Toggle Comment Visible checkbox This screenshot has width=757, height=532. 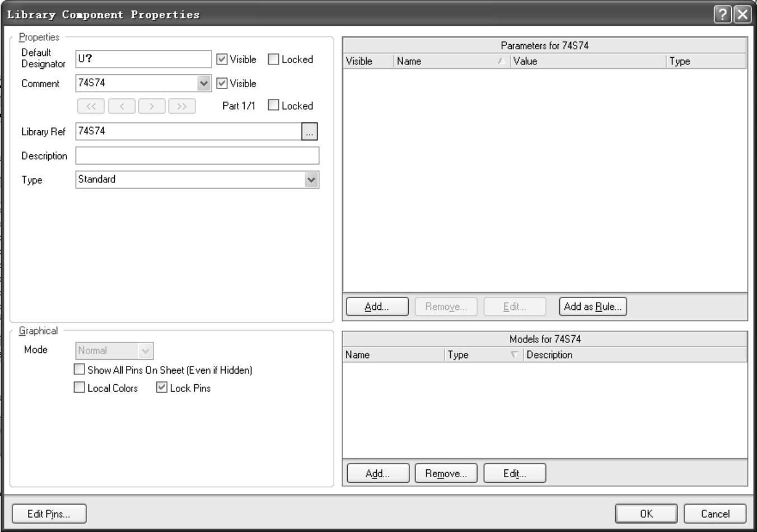coord(222,83)
